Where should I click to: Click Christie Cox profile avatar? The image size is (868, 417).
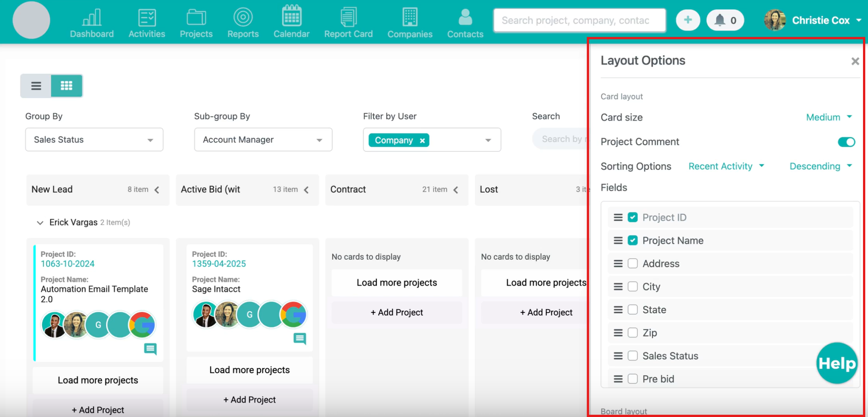click(x=775, y=20)
